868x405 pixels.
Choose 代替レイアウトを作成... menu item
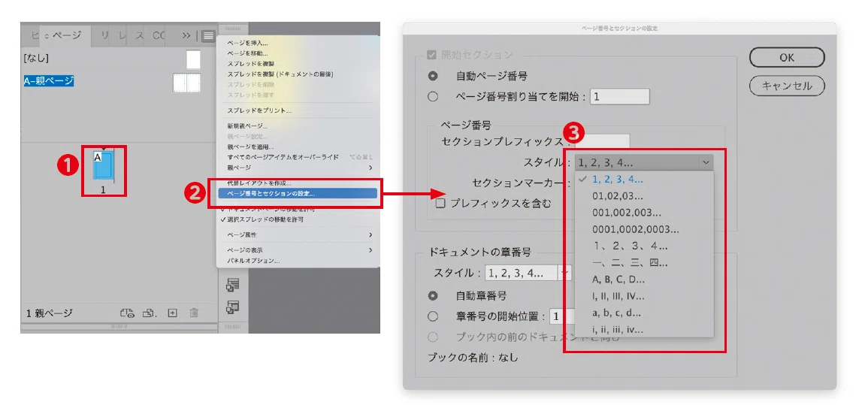pyautogui.click(x=259, y=183)
